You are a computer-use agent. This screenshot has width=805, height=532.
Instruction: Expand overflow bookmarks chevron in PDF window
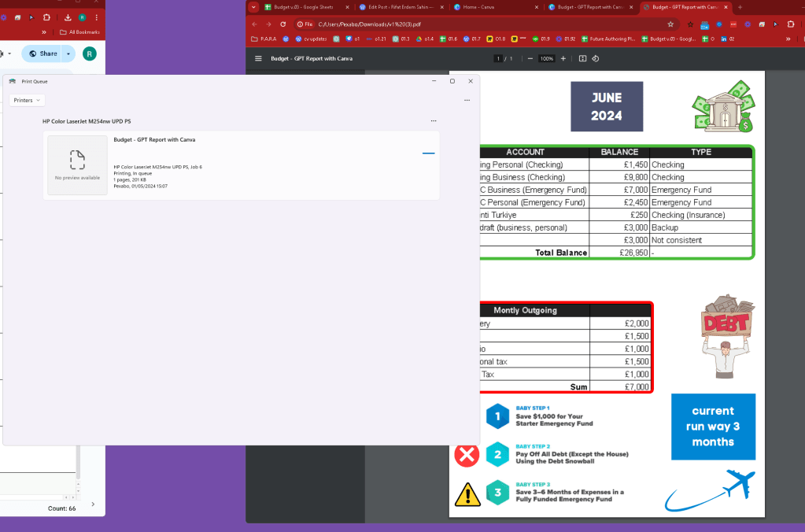pyautogui.click(x=788, y=39)
